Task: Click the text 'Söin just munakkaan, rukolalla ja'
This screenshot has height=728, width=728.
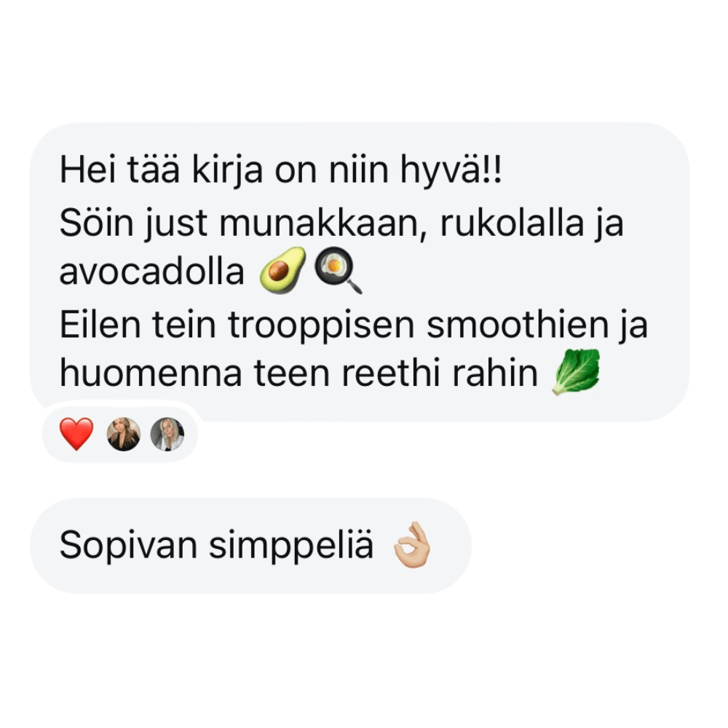Action: pyautogui.click(x=341, y=223)
